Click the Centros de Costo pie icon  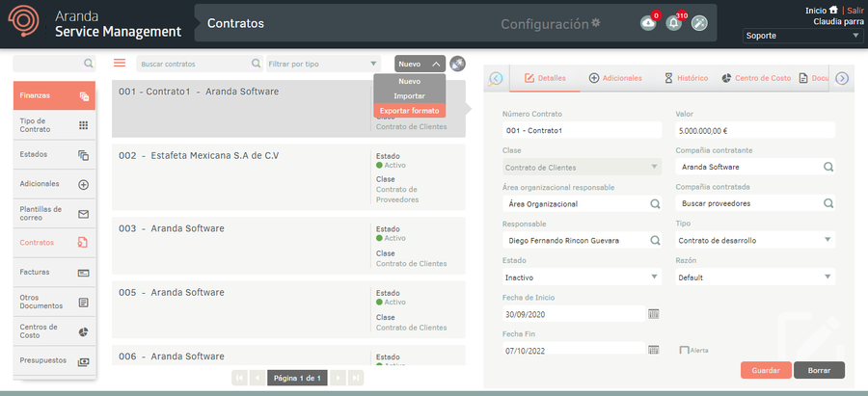pos(84,331)
